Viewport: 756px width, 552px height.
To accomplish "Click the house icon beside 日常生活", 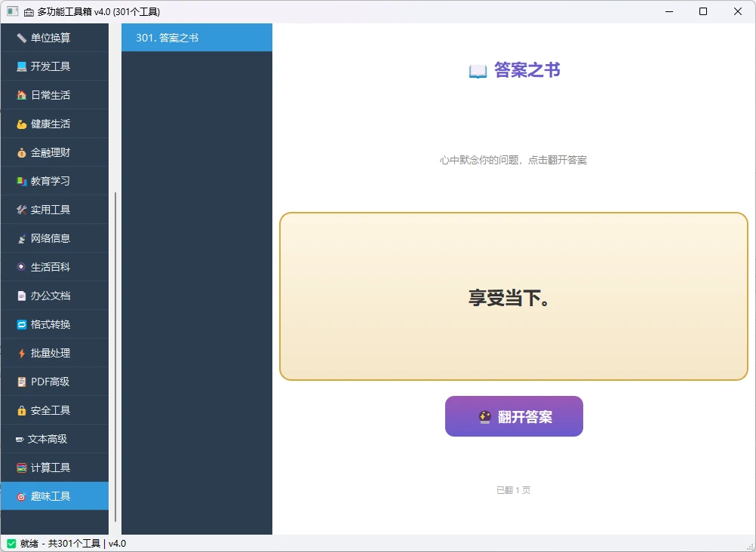I will [21, 95].
